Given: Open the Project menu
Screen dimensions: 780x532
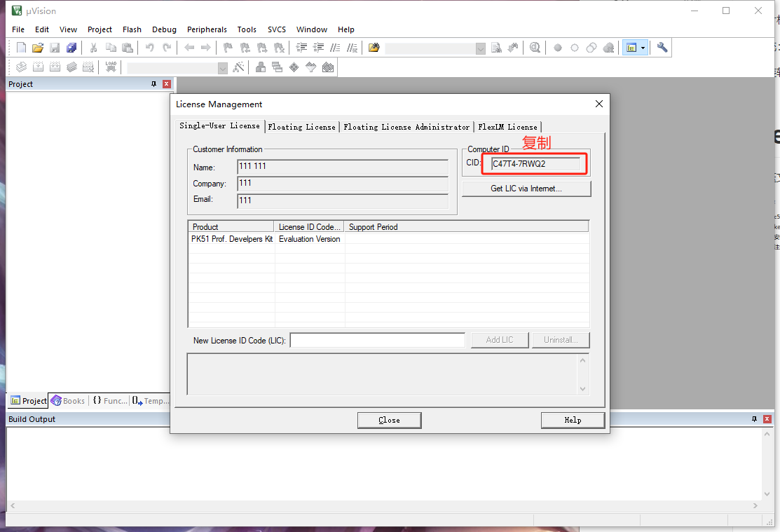Looking at the screenshot, I should (100, 29).
